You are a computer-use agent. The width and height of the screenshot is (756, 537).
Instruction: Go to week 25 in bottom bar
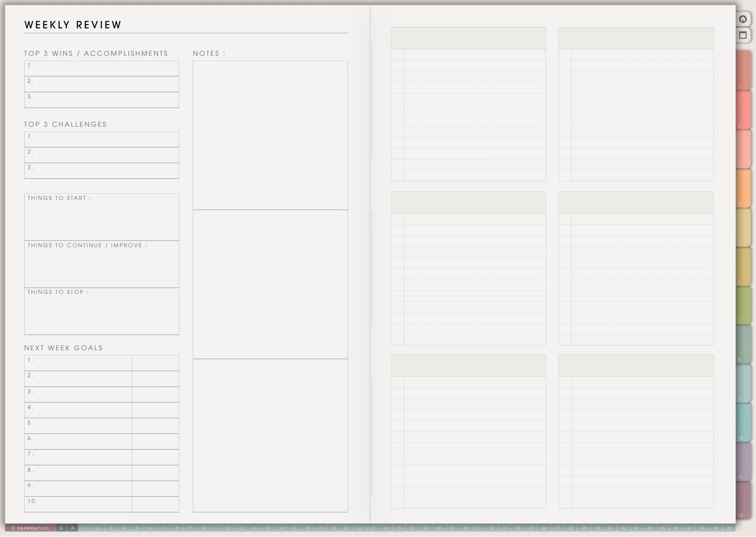pos(399,528)
